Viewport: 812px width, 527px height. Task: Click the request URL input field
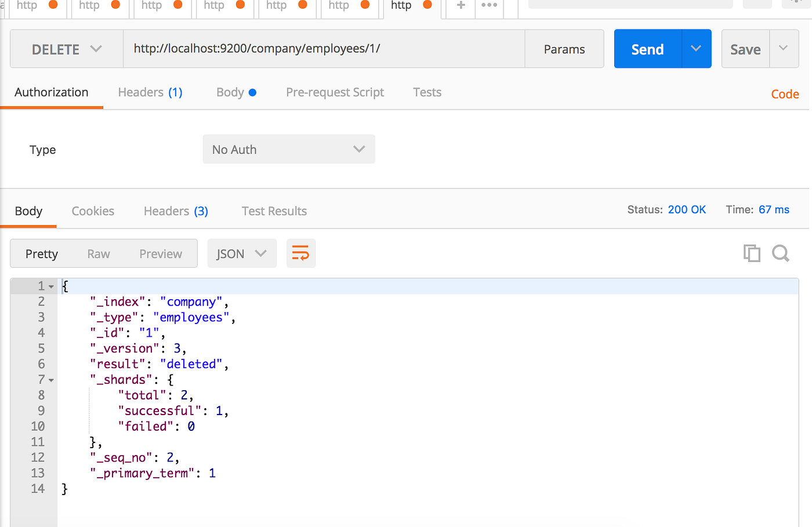pos(325,49)
